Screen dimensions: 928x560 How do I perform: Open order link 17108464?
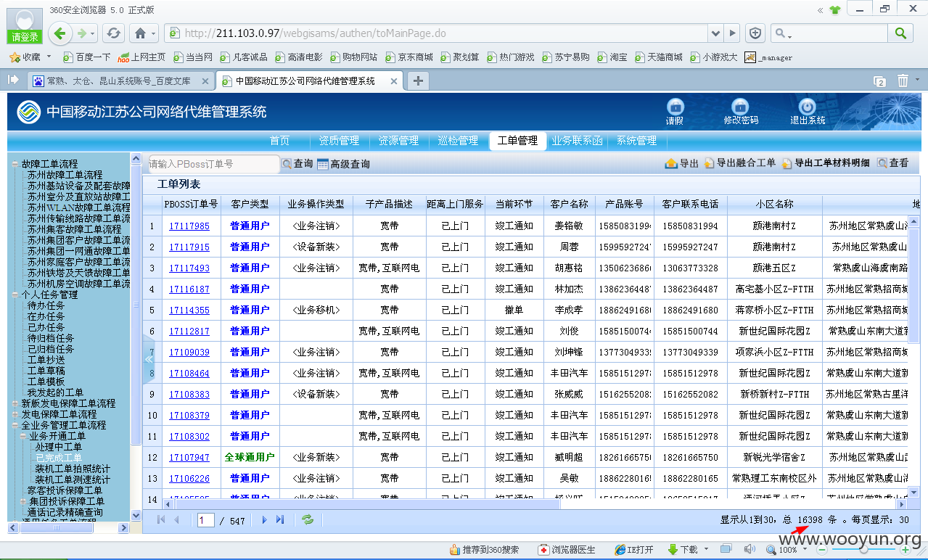189,374
